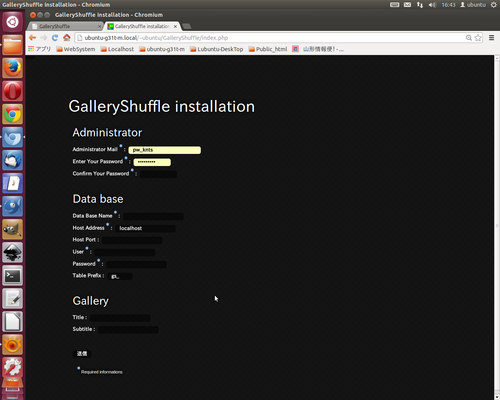
Task: Go back with the browser back arrow
Action: coord(32,38)
